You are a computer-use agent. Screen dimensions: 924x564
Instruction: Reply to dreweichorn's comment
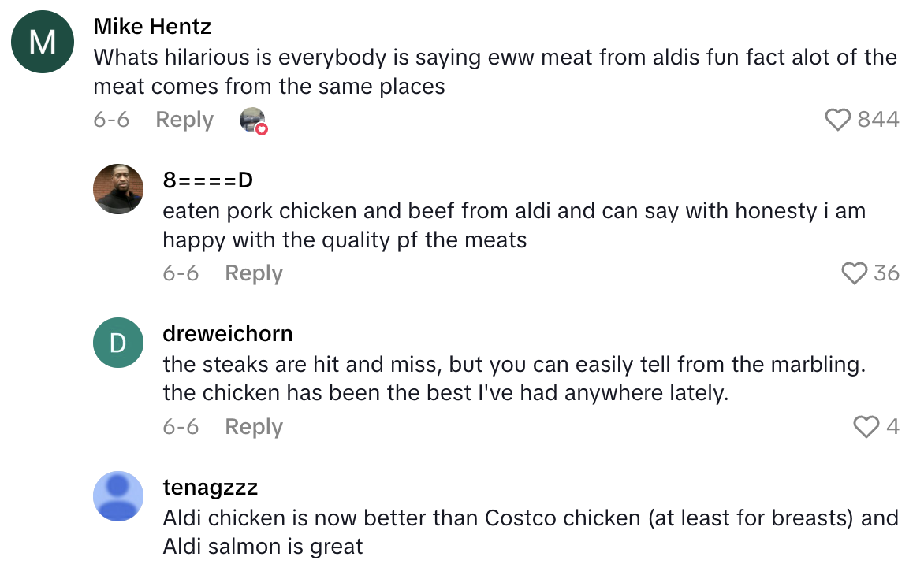[x=254, y=427]
